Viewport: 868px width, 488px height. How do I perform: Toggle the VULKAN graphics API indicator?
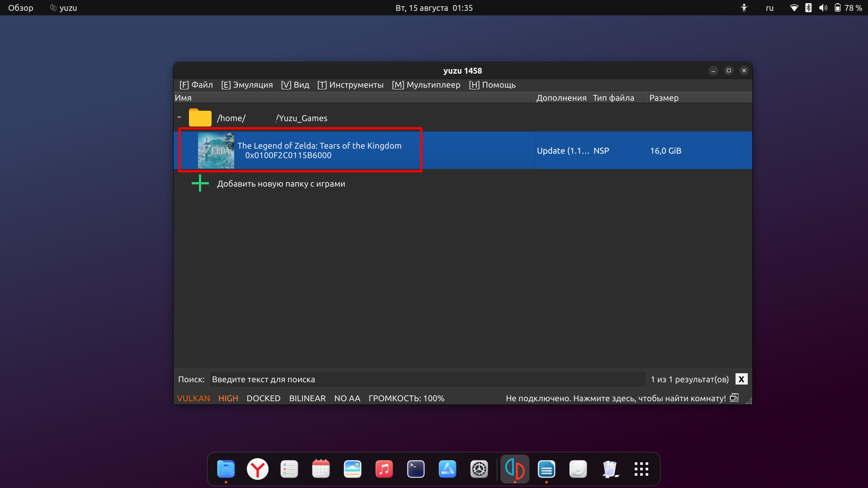(x=193, y=398)
